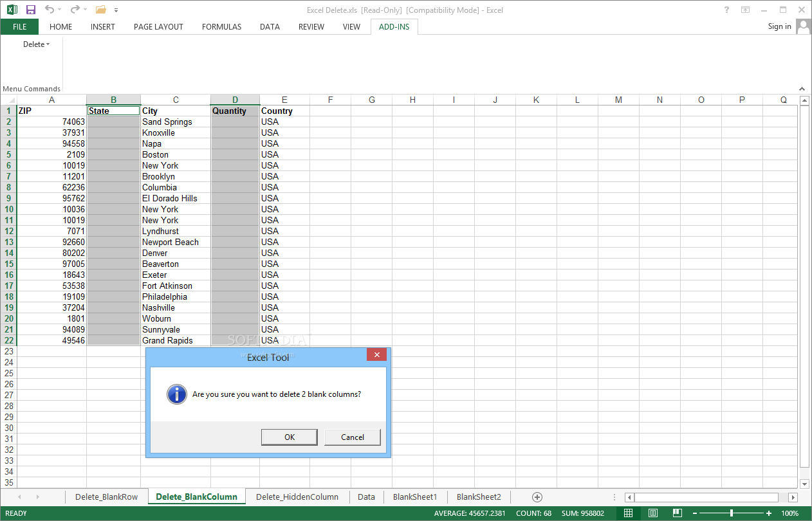Switch to the VIEW ribbon tab
Image resolution: width=812 pixels, height=521 pixels.
click(351, 27)
